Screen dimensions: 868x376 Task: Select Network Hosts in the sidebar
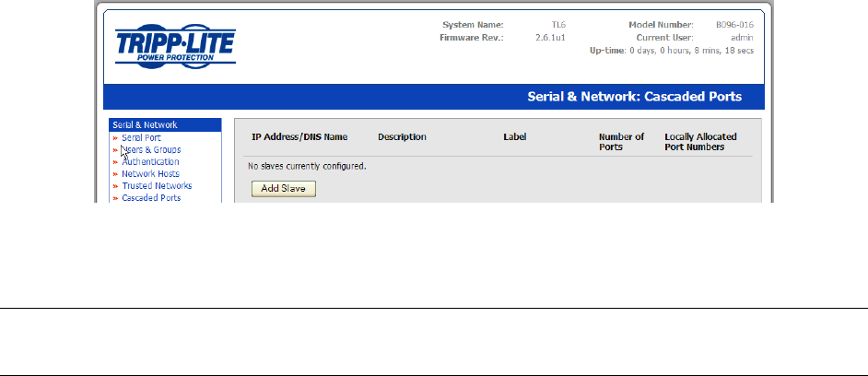pos(150,174)
